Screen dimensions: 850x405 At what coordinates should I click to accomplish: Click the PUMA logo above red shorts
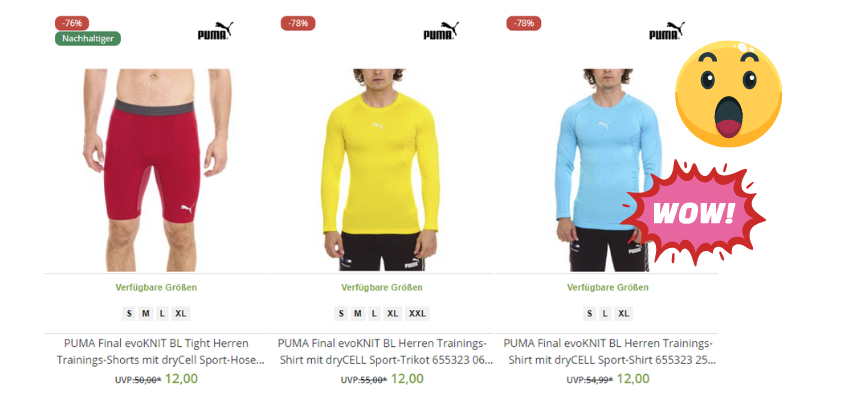tap(215, 31)
